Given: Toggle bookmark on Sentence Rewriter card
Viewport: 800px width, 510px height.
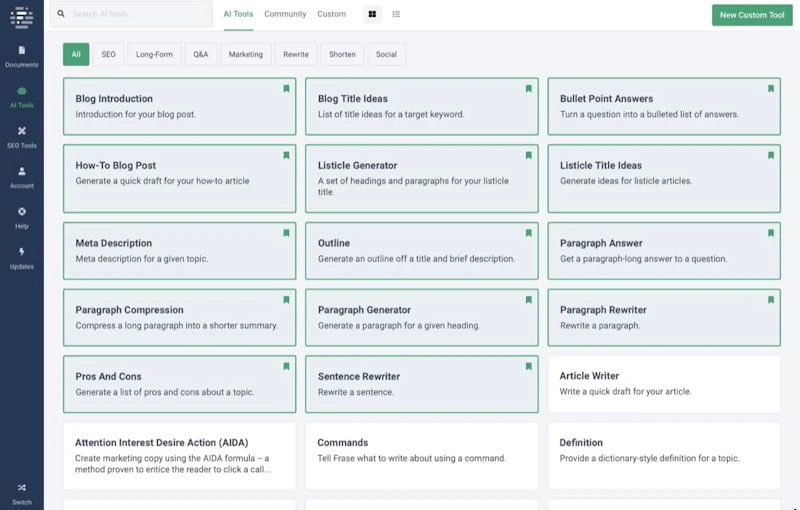Looking at the screenshot, I should coord(528,366).
